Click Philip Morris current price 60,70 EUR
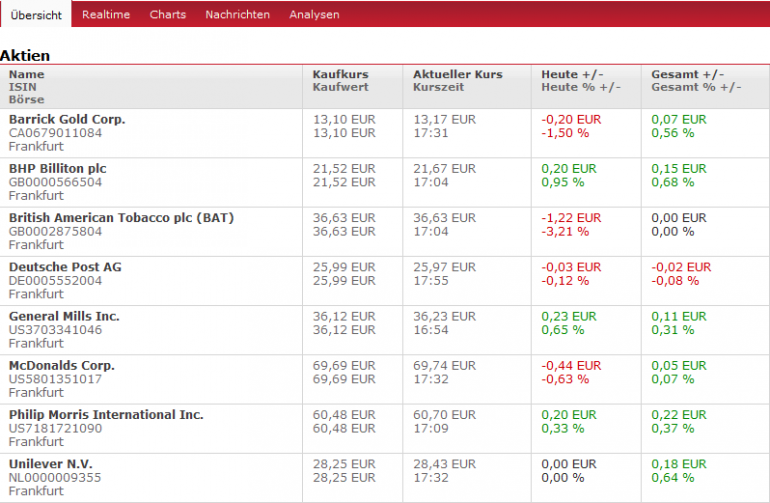The image size is (770, 503). [x=444, y=415]
